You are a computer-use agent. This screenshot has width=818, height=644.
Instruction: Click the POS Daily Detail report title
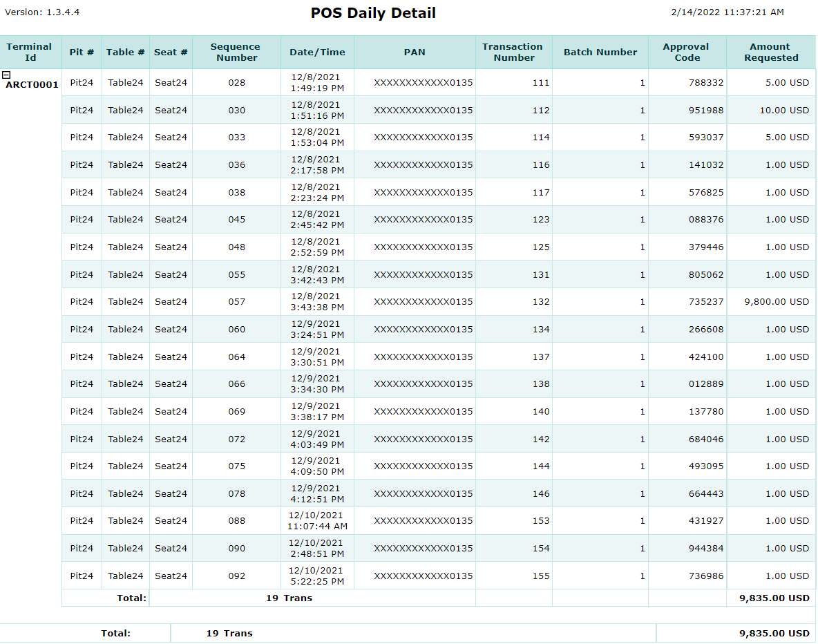tap(373, 13)
